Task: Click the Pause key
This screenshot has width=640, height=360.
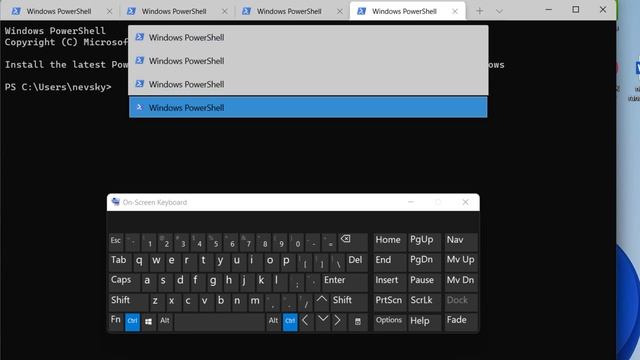Action: tap(424, 281)
